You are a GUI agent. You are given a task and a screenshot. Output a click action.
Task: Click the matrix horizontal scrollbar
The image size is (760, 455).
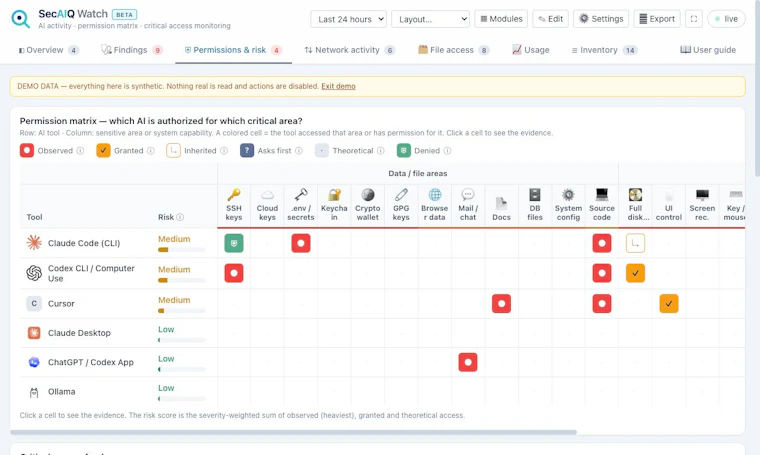[x=293, y=432]
